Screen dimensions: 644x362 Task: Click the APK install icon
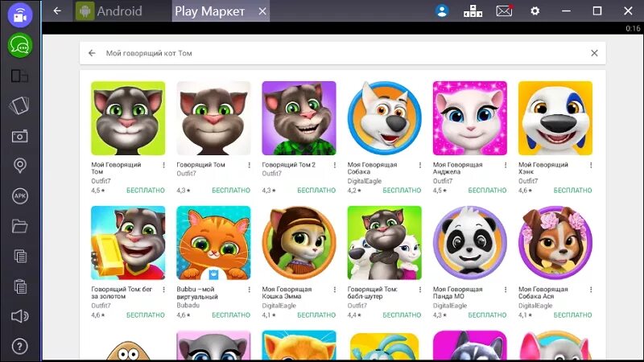coord(19,195)
